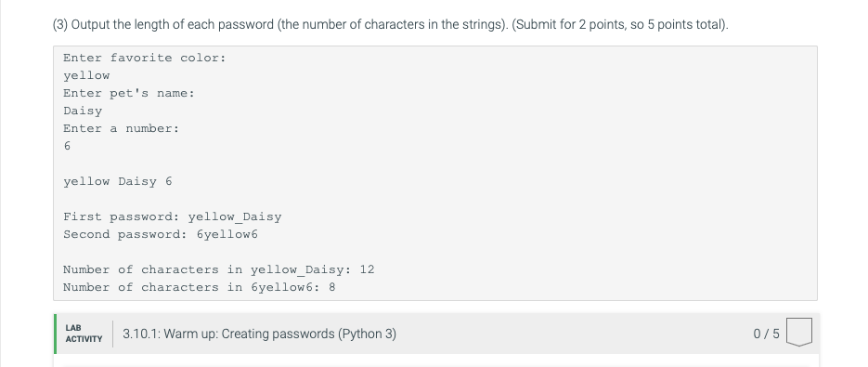
Task: Click the 'yellow' input line in the sample output
Action: 86,75
